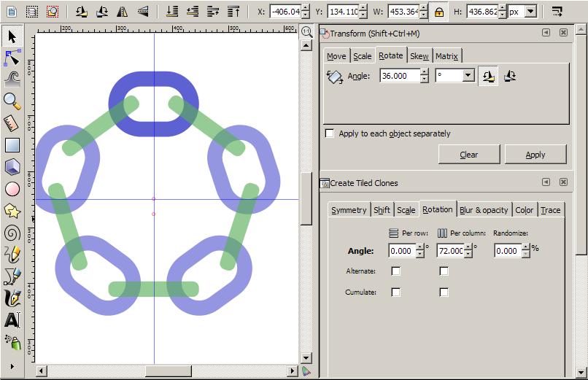588x380 pixels.
Task: Toggle the width/height ratio lock
Action: pos(438,12)
